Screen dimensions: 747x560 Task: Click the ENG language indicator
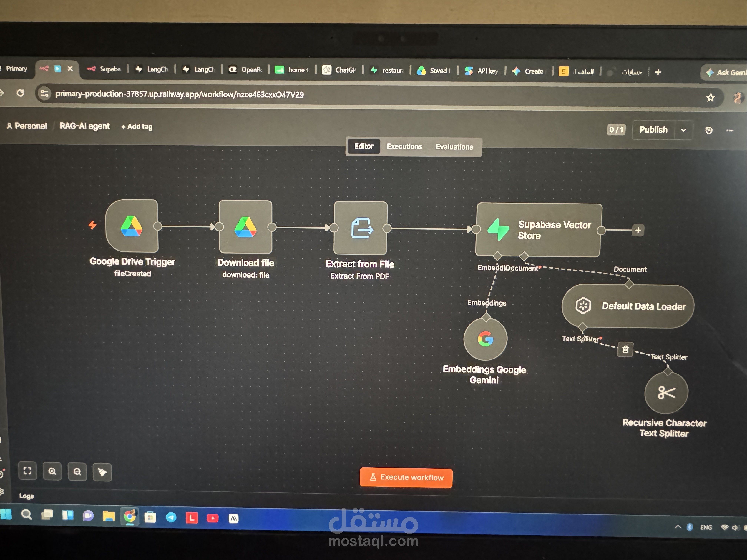[x=706, y=527]
